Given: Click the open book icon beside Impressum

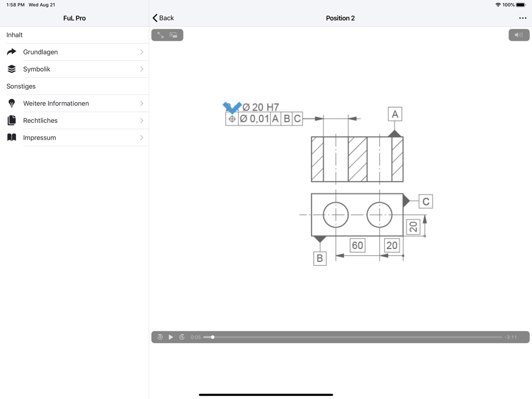Looking at the screenshot, I should (12, 137).
